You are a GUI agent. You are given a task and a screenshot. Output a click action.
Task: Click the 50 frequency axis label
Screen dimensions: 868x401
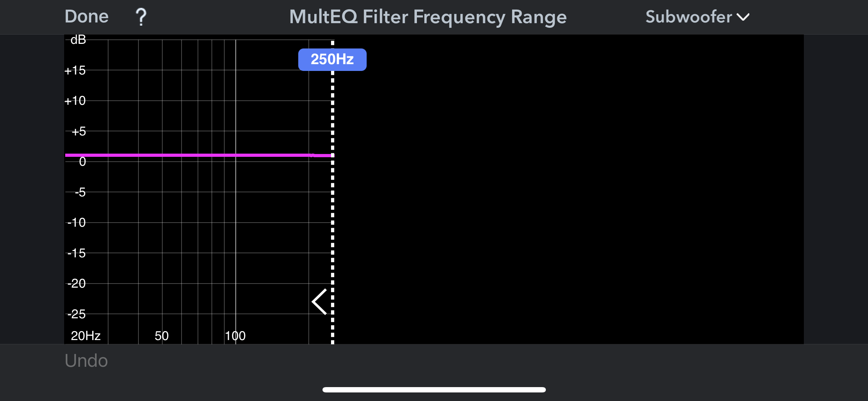(x=161, y=336)
